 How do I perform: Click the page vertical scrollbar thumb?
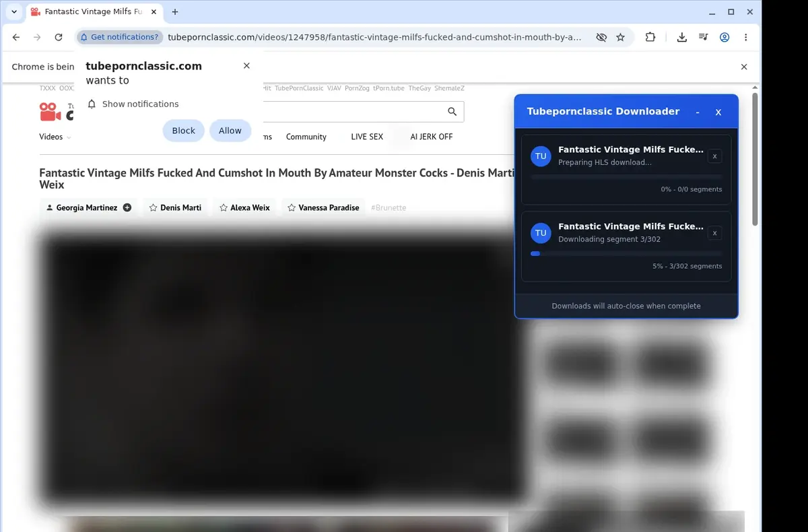(x=755, y=159)
